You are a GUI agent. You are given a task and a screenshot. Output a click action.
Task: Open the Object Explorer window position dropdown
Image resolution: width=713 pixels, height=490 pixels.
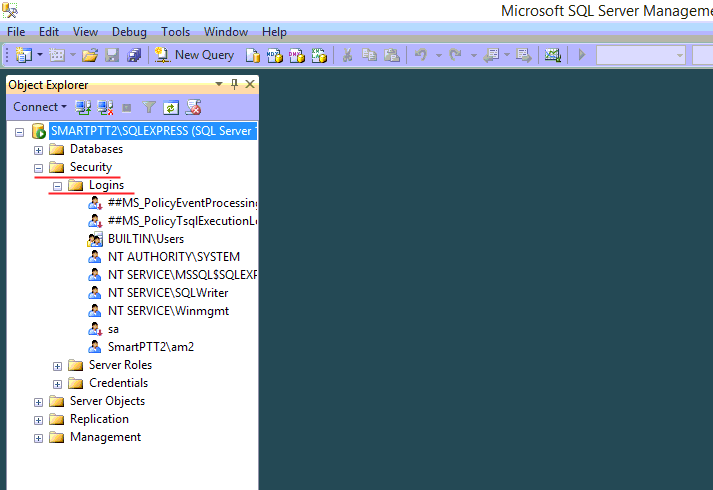(x=219, y=84)
